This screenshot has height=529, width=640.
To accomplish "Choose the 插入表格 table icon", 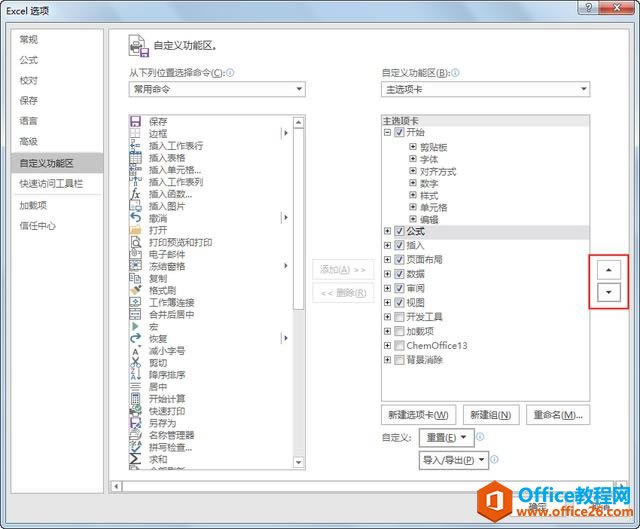I will click(x=135, y=157).
